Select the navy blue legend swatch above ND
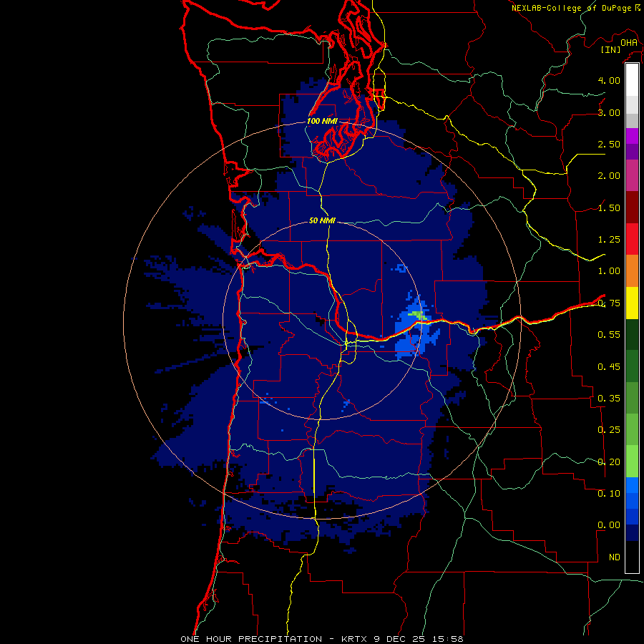The width and height of the screenshot is (644, 644). [632, 533]
